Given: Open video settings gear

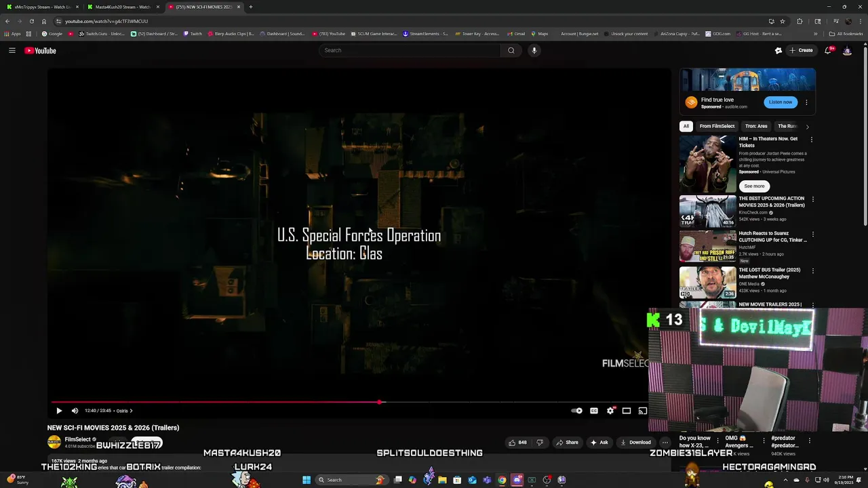Looking at the screenshot, I should click(x=610, y=411).
